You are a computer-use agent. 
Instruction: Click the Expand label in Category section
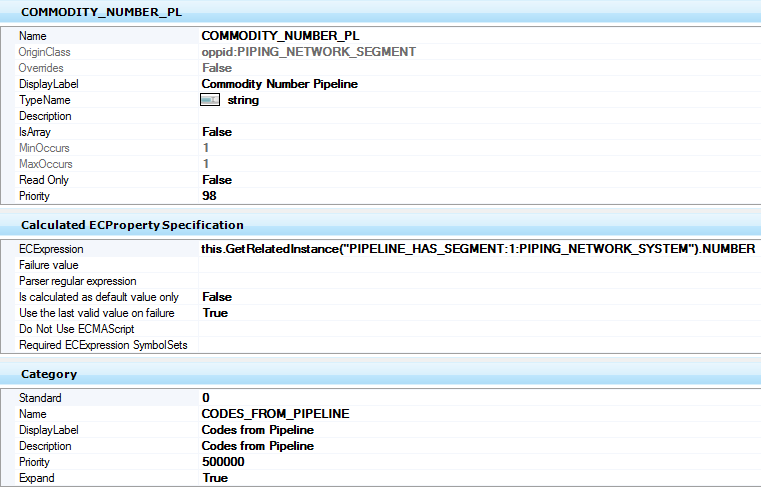[x=36, y=478]
